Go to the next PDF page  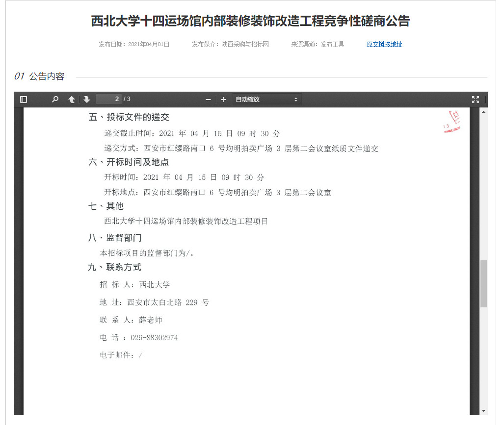click(87, 100)
